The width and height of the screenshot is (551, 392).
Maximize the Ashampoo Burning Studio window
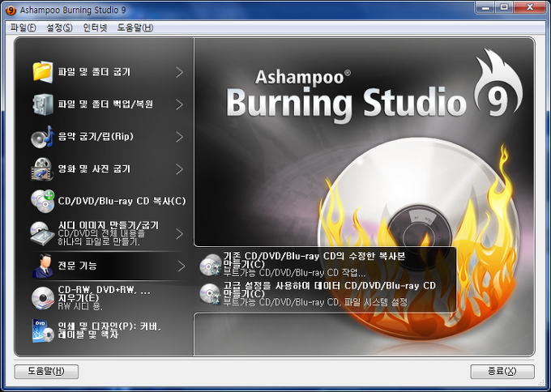click(504, 7)
